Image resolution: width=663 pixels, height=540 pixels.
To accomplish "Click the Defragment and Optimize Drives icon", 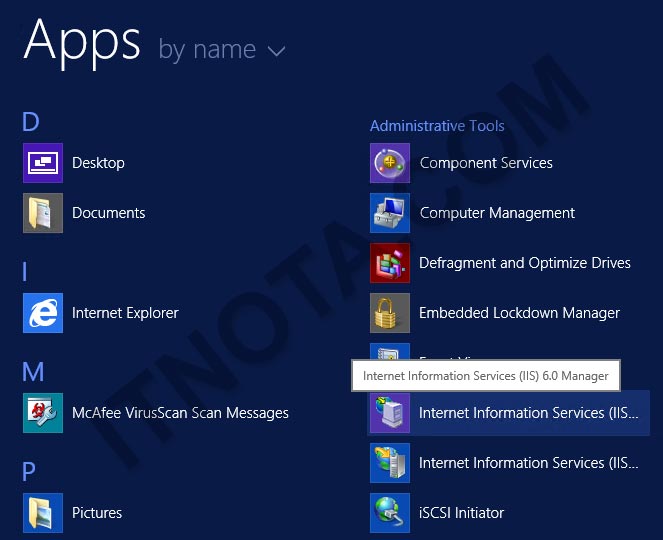I will (390, 263).
